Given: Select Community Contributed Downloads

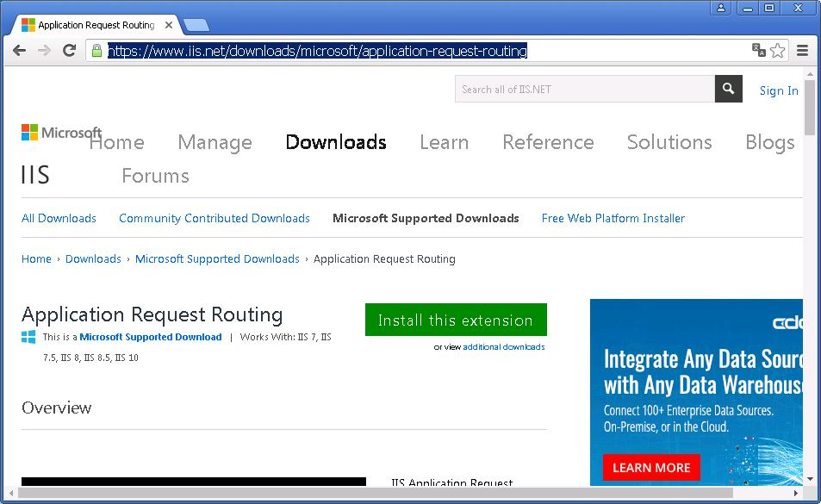Looking at the screenshot, I should point(215,218).
